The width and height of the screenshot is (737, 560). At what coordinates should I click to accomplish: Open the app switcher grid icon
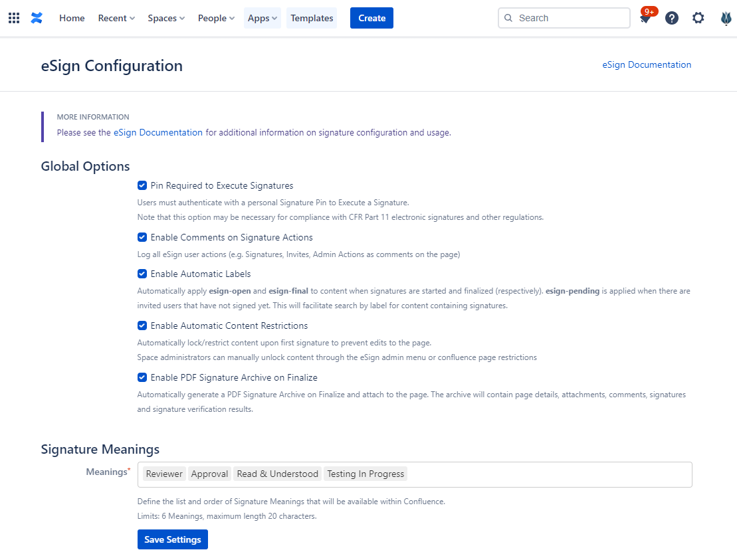[x=14, y=18]
